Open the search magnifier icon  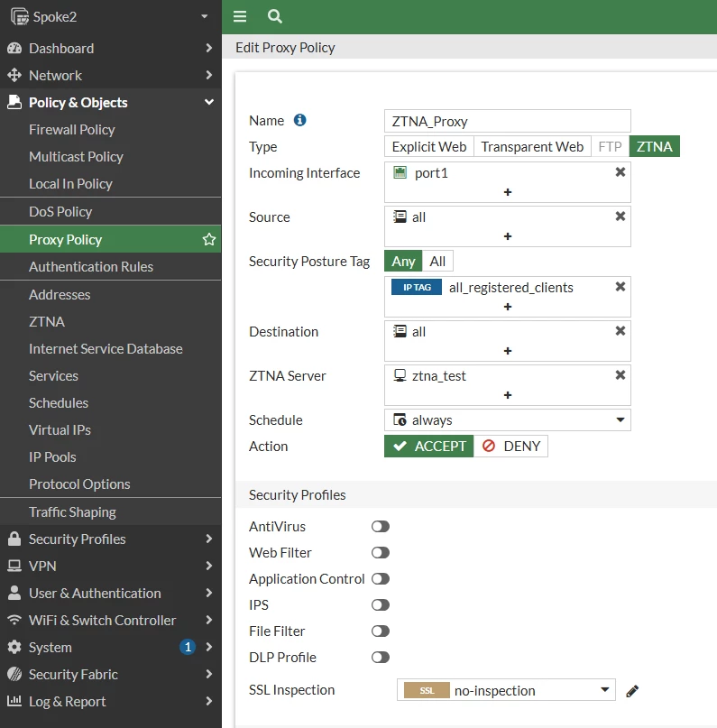[275, 17]
